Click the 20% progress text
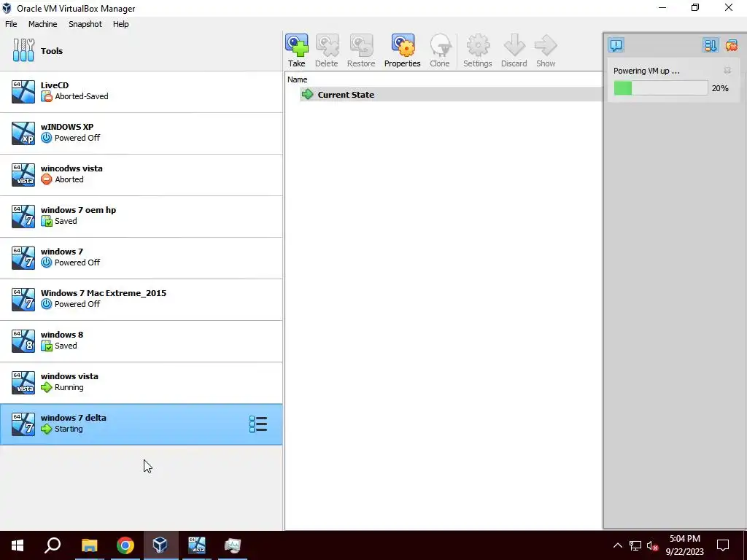The height and width of the screenshot is (560, 747). 720,88
